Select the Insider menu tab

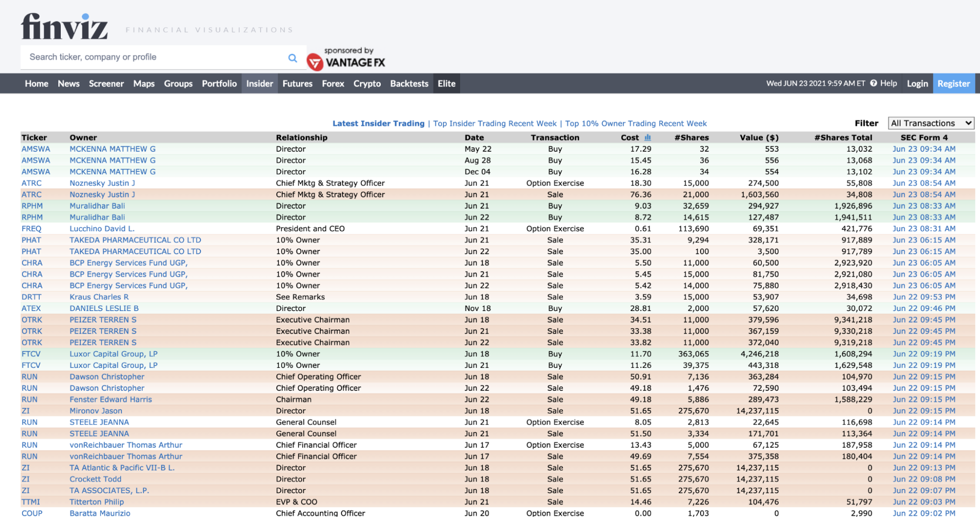(x=259, y=83)
